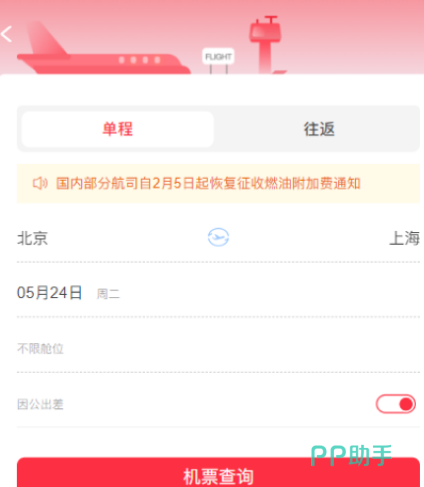This screenshot has height=487, width=424.
Task: Tap the PP助手 watermark logo
Action: pyautogui.click(x=351, y=455)
